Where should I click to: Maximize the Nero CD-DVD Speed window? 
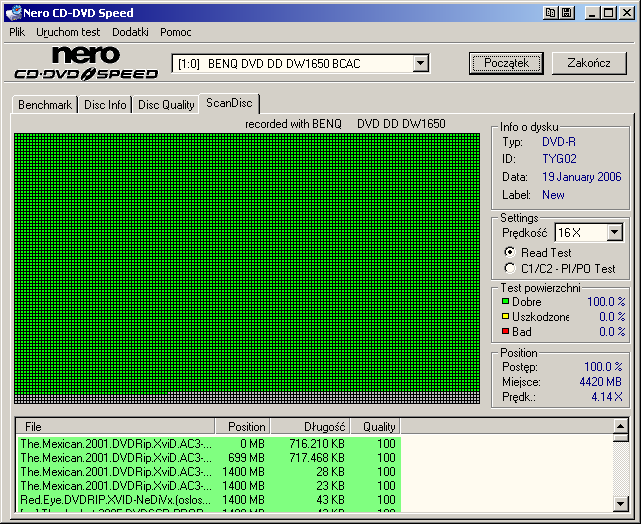tap(608, 13)
